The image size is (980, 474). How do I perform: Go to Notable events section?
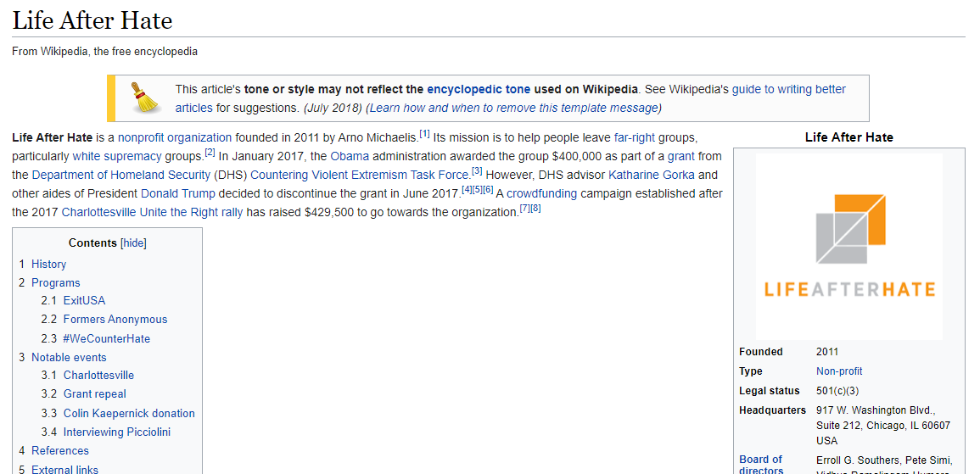[x=69, y=357]
